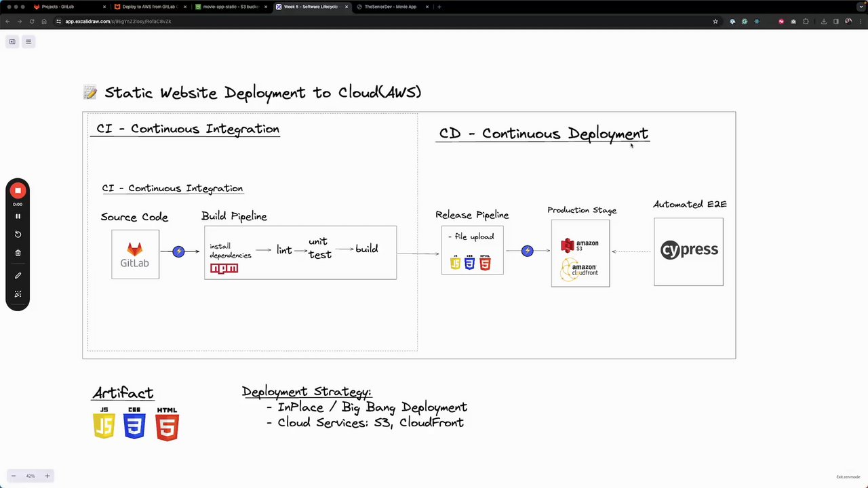Select the 'Source Code' label
868x488 pixels.
click(134, 217)
